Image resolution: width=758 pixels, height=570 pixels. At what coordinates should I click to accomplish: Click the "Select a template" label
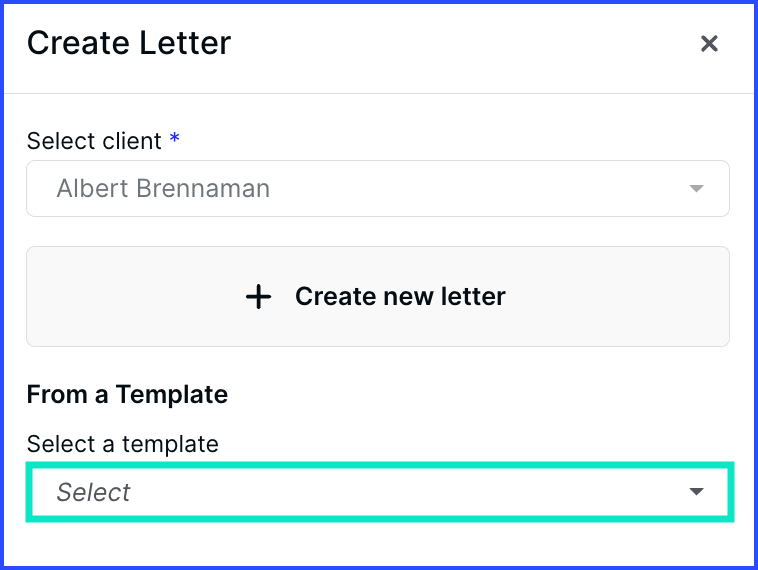point(122,444)
